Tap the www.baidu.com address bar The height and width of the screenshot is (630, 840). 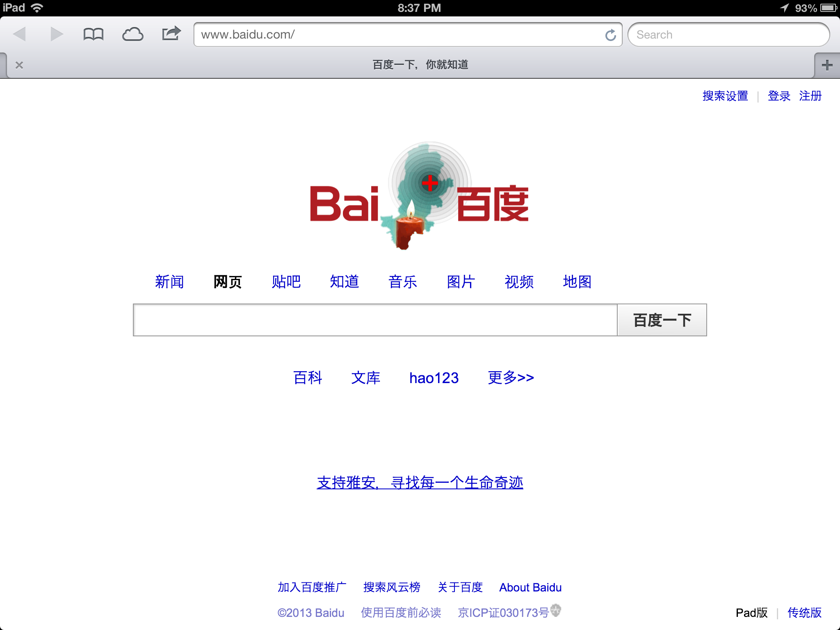(x=398, y=35)
